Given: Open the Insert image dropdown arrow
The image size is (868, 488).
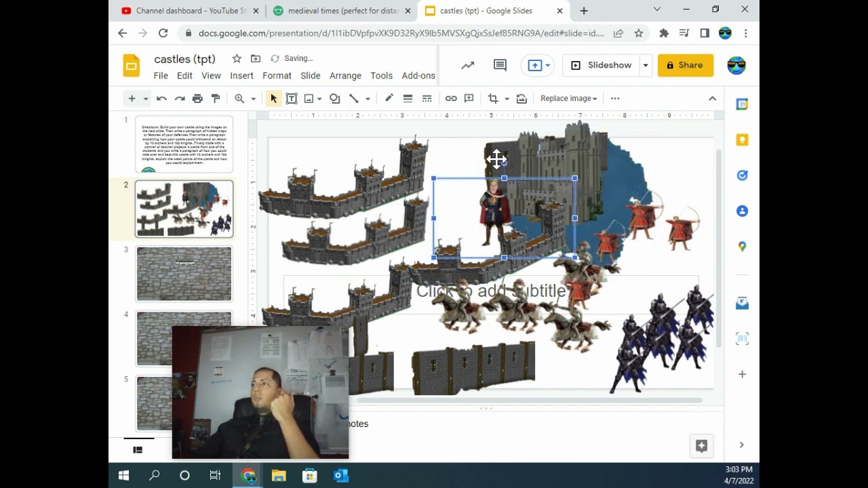Looking at the screenshot, I should pos(319,99).
